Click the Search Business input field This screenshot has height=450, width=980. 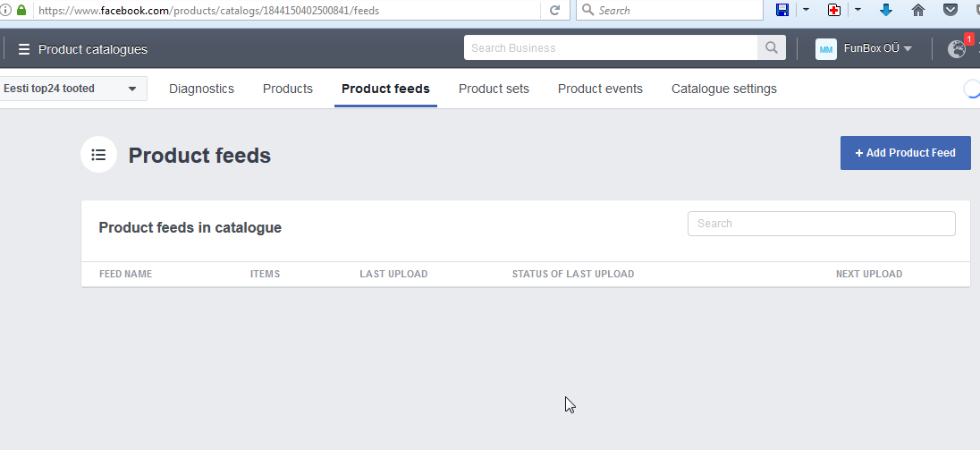[x=611, y=48]
